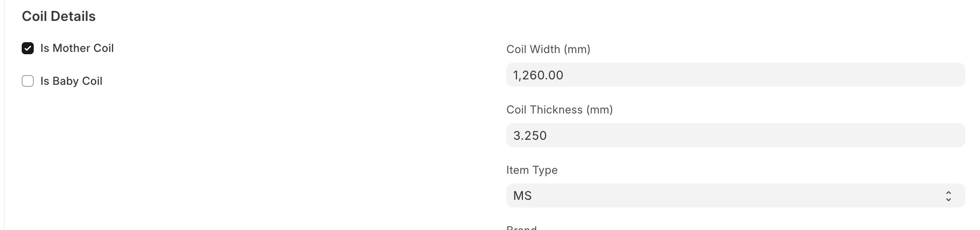Click the blank right end of the Coil Width field

coord(930,75)
